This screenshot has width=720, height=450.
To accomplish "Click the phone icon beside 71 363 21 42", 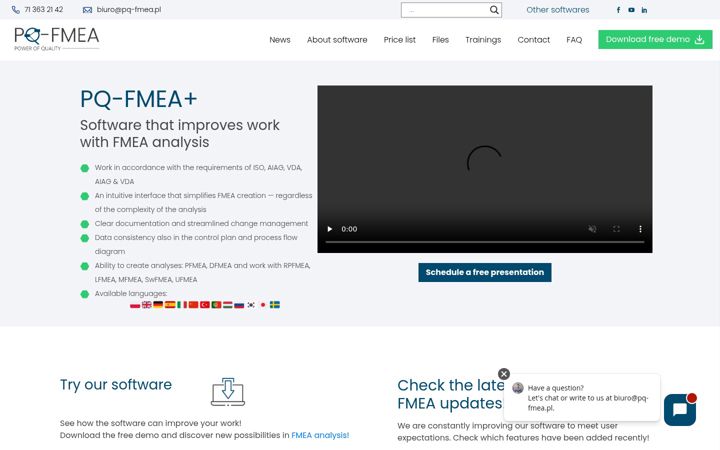I will tap(16, 10).
